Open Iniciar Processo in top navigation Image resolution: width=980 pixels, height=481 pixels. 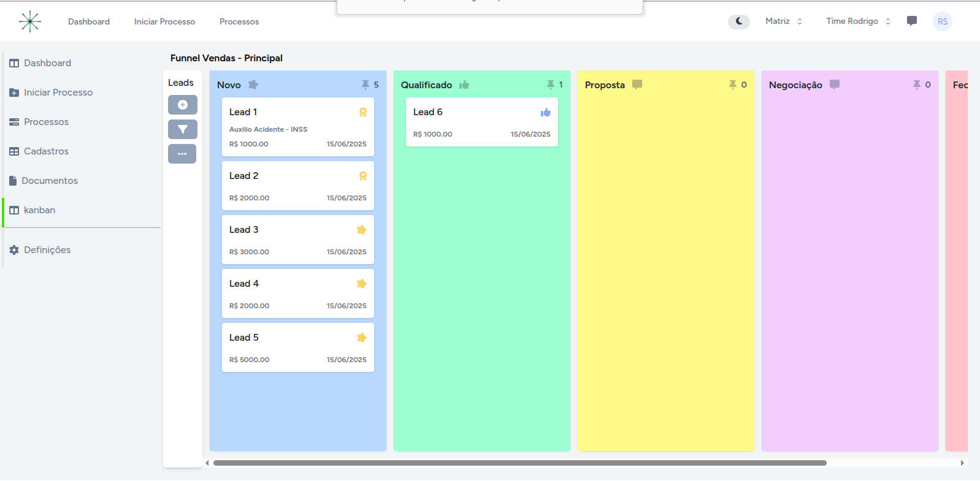[164, 21]
